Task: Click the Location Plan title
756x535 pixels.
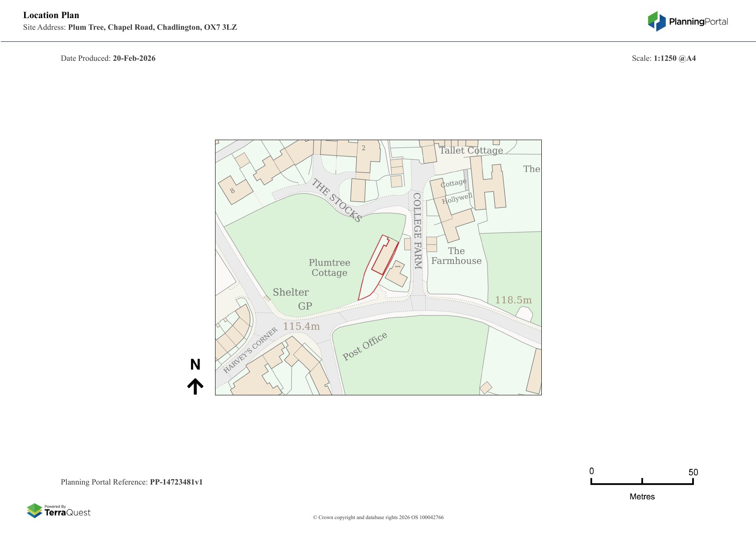Action: tap(51, 16)
